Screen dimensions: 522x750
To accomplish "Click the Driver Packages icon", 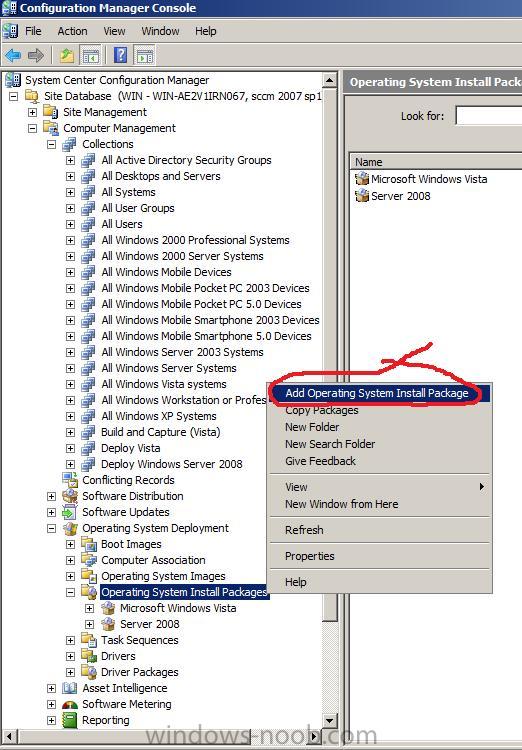I will (89, 672).
